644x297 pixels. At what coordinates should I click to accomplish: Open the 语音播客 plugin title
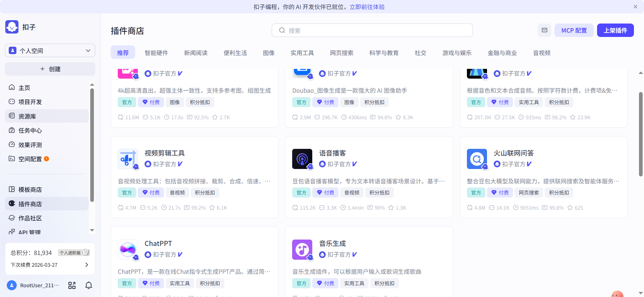[332, 153]
